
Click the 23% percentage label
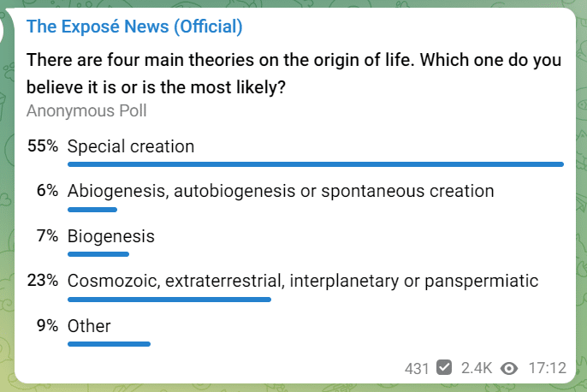tap(43, 280)
